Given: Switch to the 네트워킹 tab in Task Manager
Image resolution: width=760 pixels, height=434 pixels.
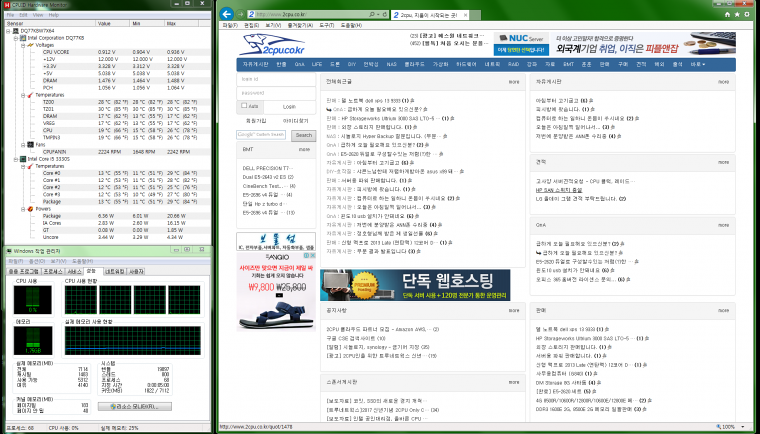Looking at the screenshot, I should (115, 272).
